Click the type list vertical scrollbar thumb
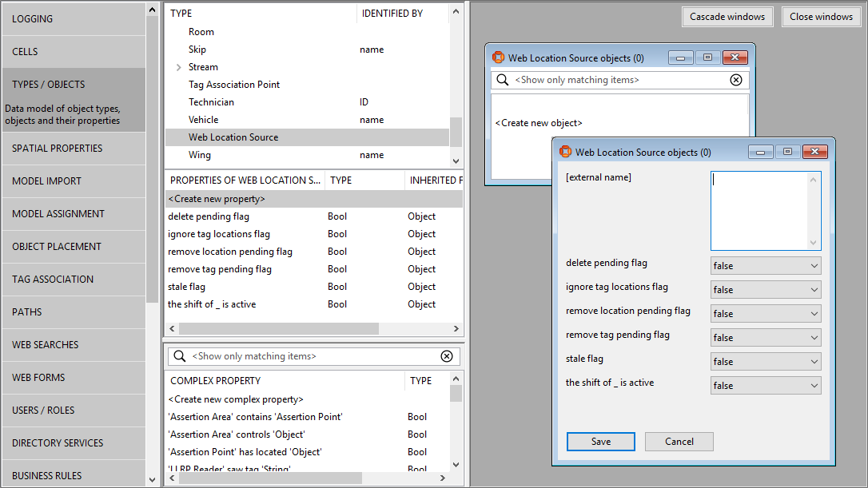Image resolution: width=868 pixels, height=488 pixels. [x=456, y=132]
